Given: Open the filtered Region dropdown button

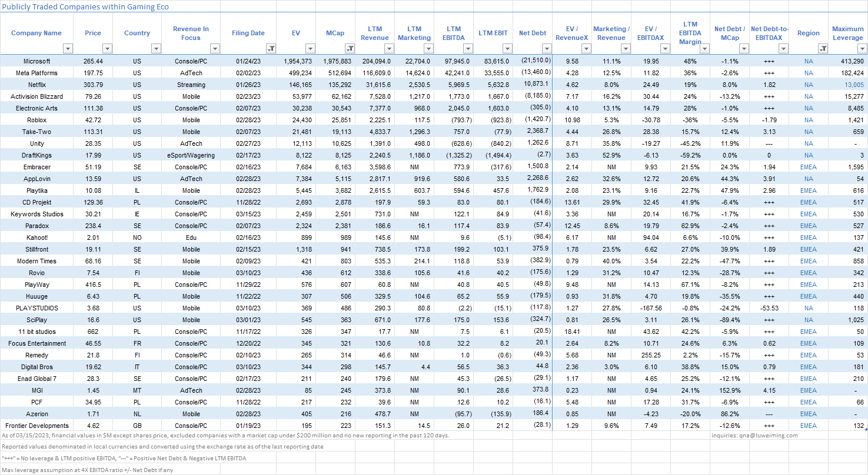Looking at the screenshot, I should coord(824,49).
